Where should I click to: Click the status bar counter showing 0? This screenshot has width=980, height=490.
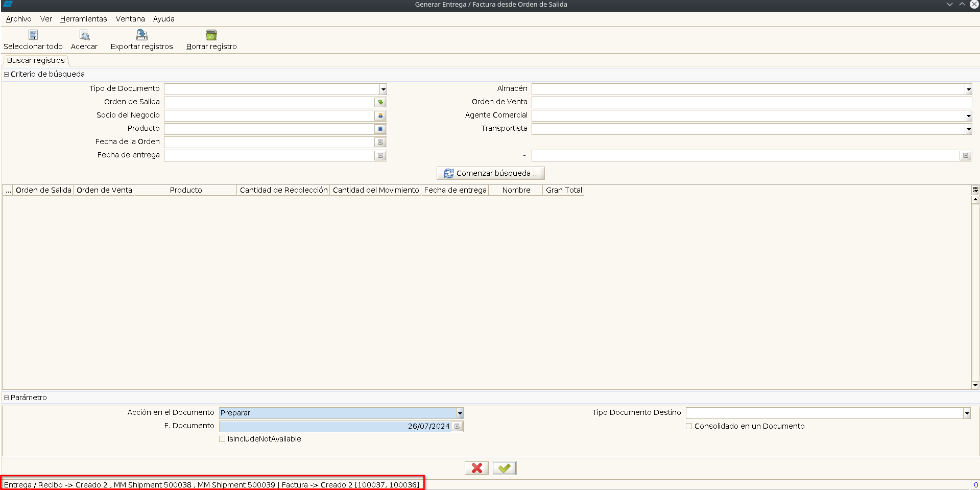[x=975, y=485]
